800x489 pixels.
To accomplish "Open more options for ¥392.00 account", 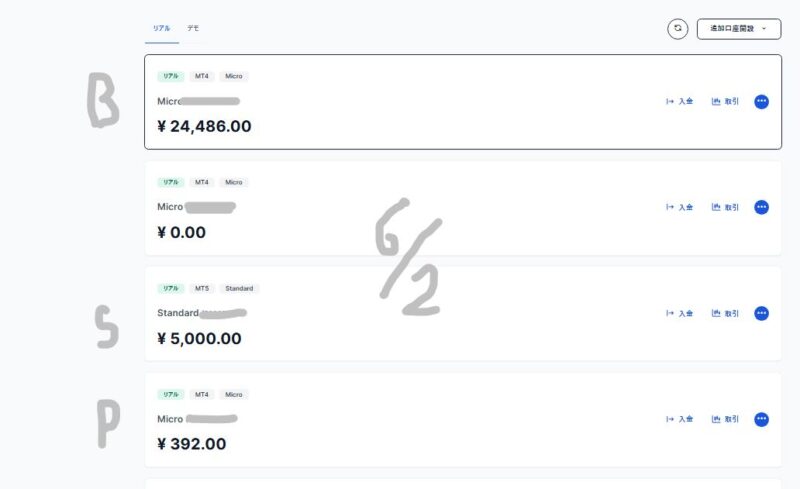I will pyautogui.click(x=761, y=419).
